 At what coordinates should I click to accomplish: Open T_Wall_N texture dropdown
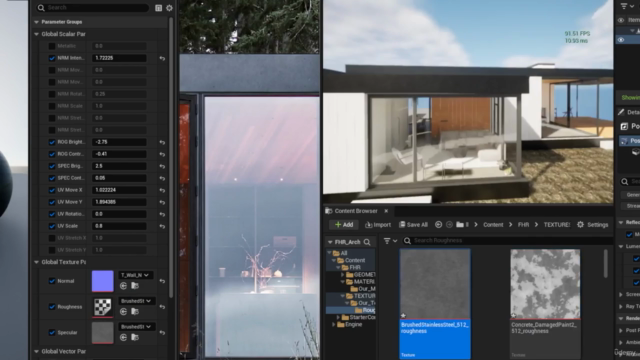[135, 275]
